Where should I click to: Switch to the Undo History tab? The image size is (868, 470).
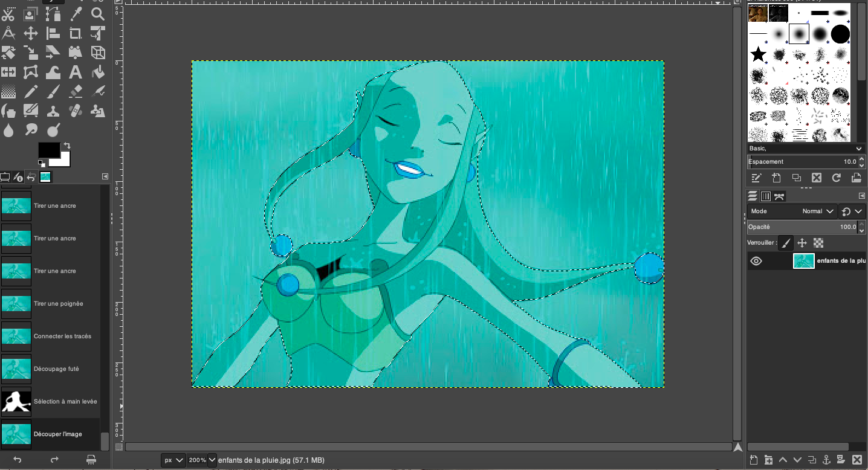31,177
